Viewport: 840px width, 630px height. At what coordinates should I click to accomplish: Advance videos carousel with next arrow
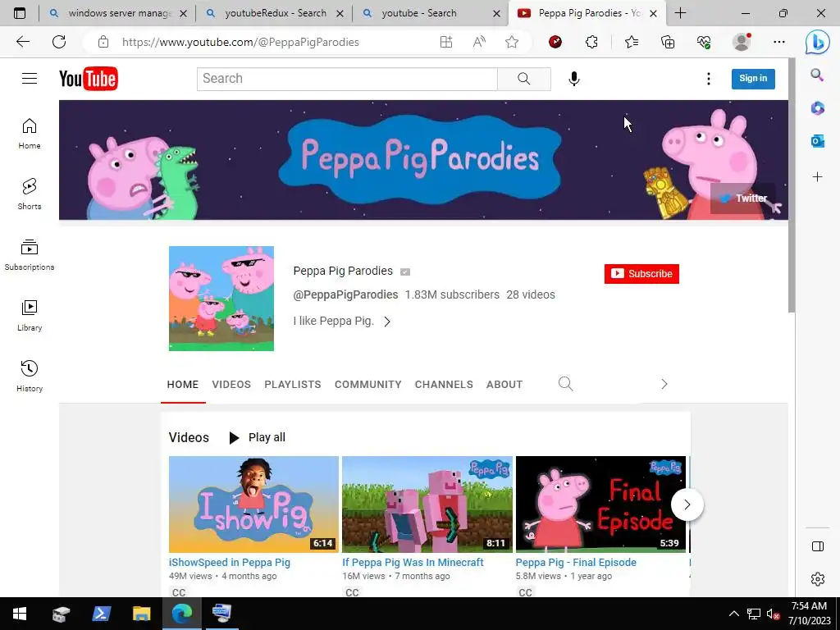[x=687, y=504]
